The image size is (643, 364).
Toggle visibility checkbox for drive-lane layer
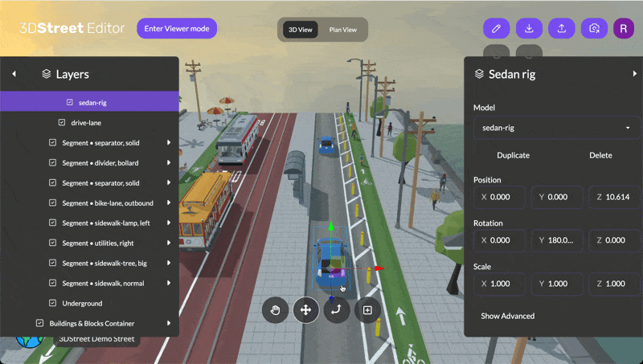[62, 123]
